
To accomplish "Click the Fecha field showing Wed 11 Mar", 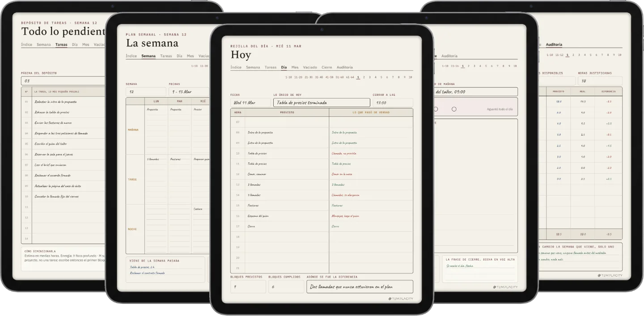I will pos(250,102).
